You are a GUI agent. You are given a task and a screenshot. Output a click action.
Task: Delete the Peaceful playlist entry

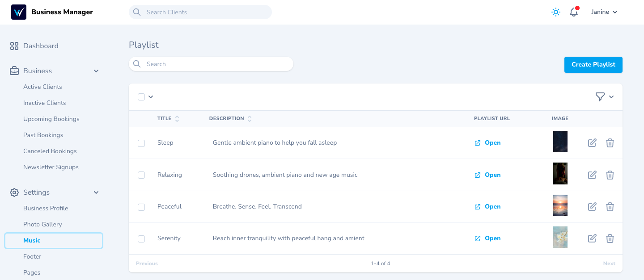(x=610, y=206)
